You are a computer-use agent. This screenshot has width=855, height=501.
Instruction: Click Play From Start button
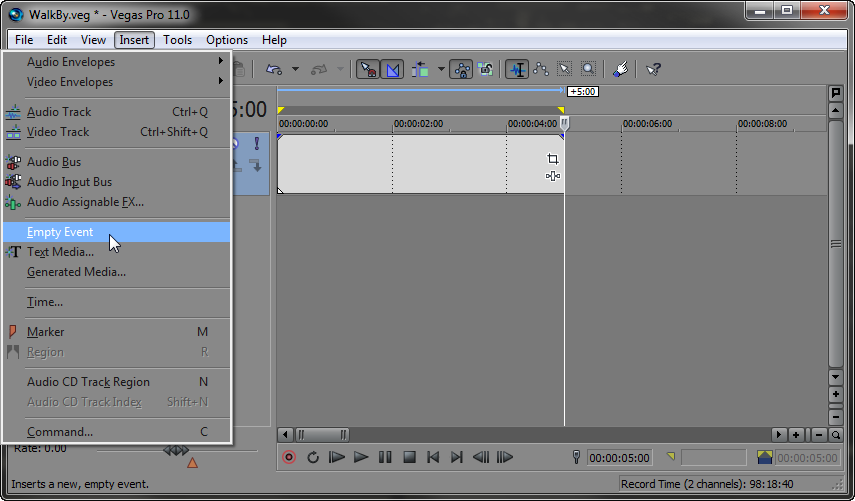pos(336,457)
